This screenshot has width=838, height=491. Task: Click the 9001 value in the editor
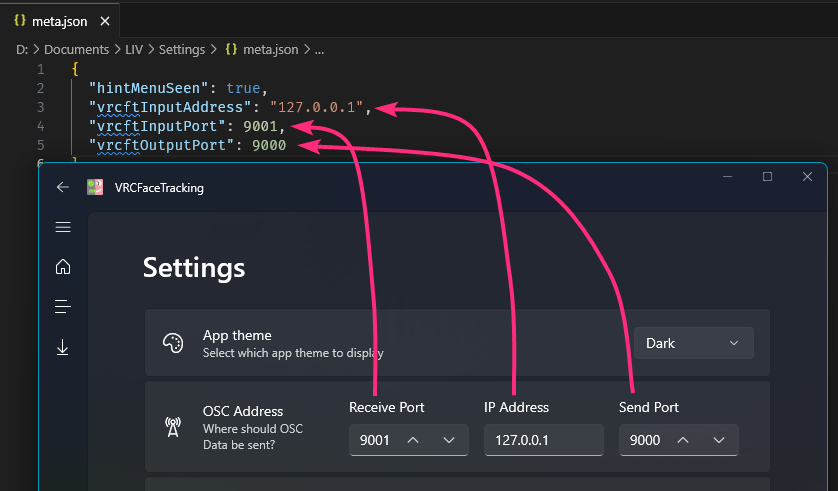(260, 127)
